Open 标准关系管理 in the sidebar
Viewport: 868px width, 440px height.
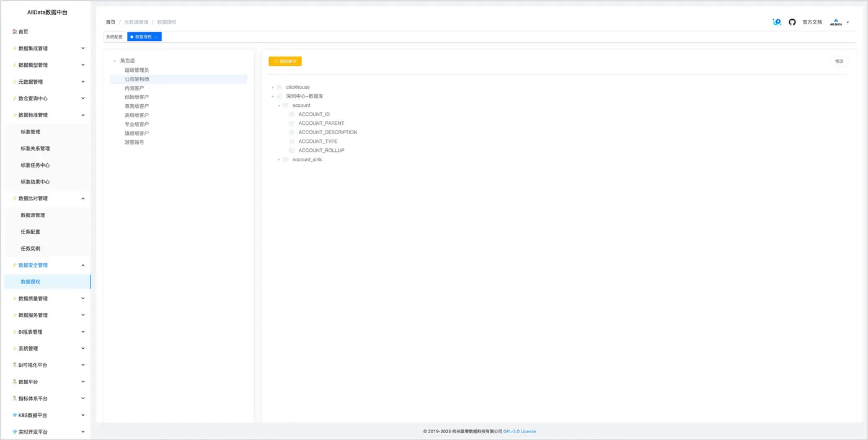click(35, 149)
